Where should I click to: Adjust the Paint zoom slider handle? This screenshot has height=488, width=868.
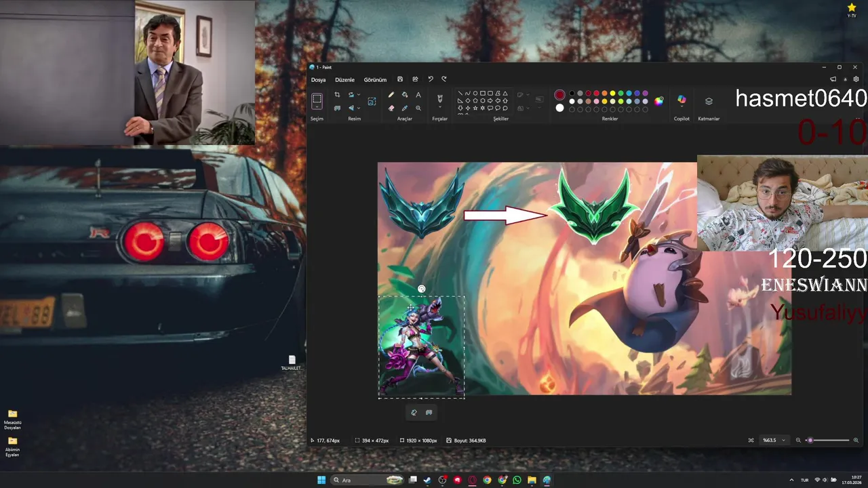pyautogui.click(x=810, y=441)
